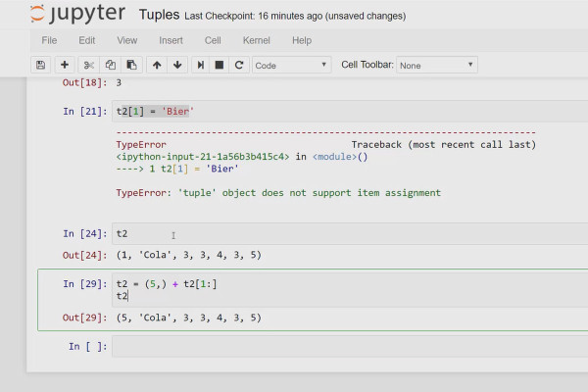Copy the selected cell icon

110,65
